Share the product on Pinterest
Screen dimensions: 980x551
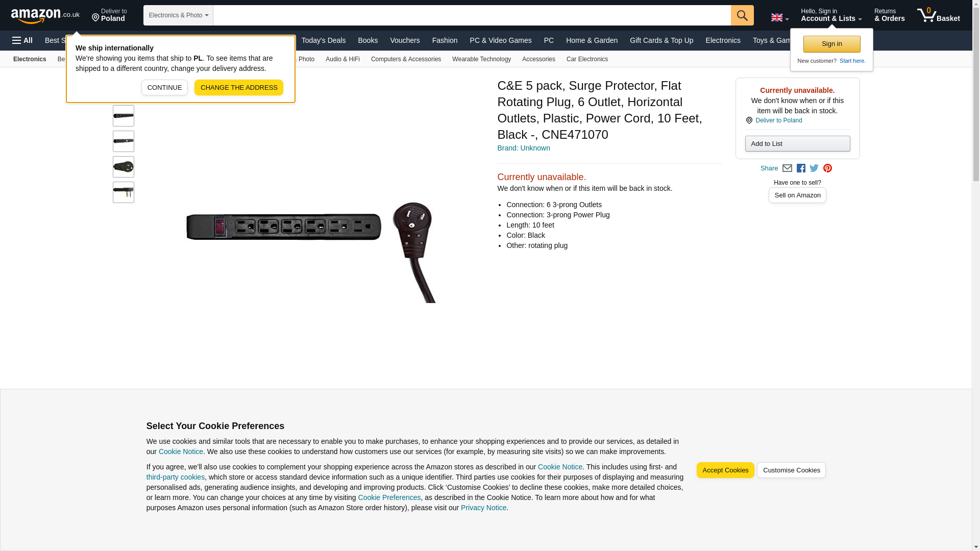[x=827, y=168]
